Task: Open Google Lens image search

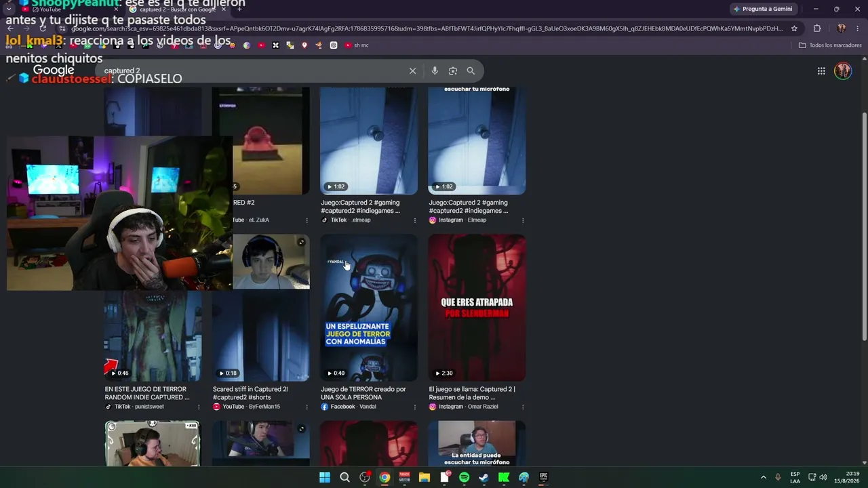Action: (x=453, y=70)
